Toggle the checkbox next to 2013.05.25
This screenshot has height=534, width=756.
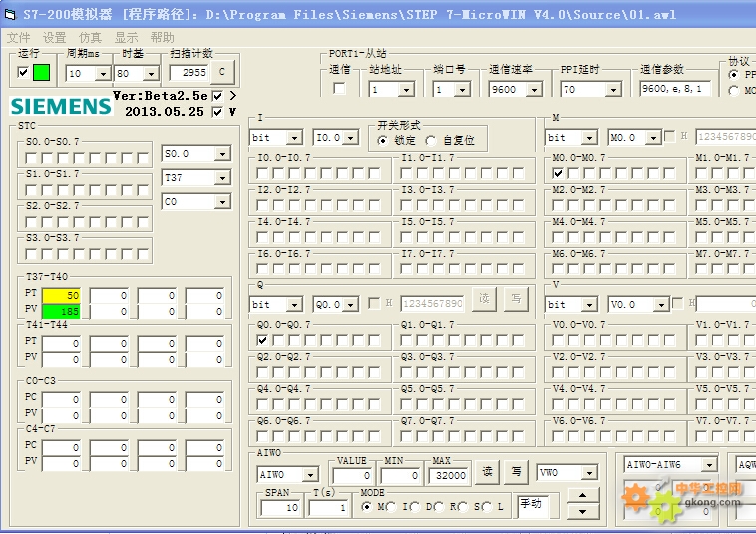[x=218, y=112]
